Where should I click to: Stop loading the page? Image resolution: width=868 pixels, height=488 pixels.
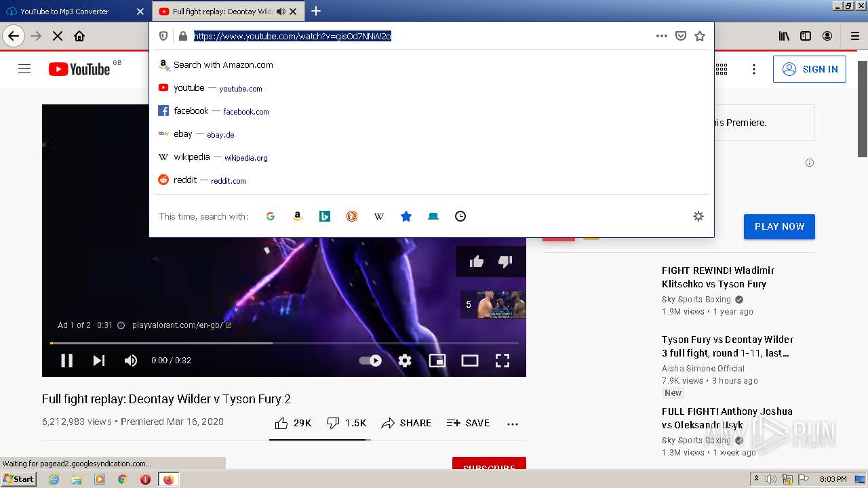coord(58,36)
